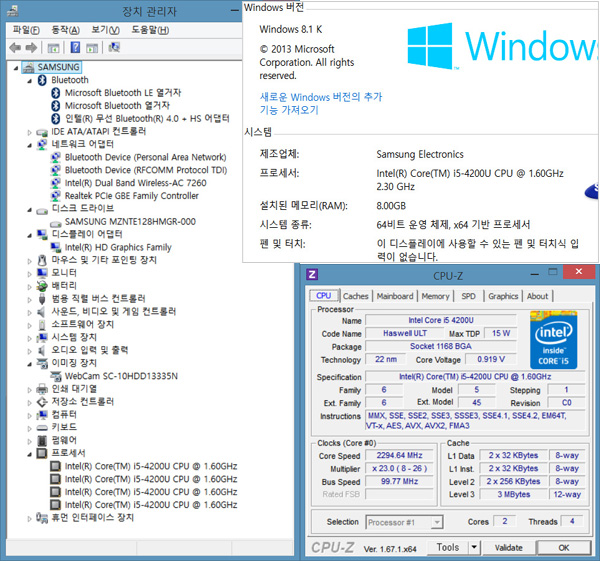The height and width of the screenshot is (563, 600).
Task: Expand the IDE ATA/ATAPI 컨트롤러 category
Action: 29,132
